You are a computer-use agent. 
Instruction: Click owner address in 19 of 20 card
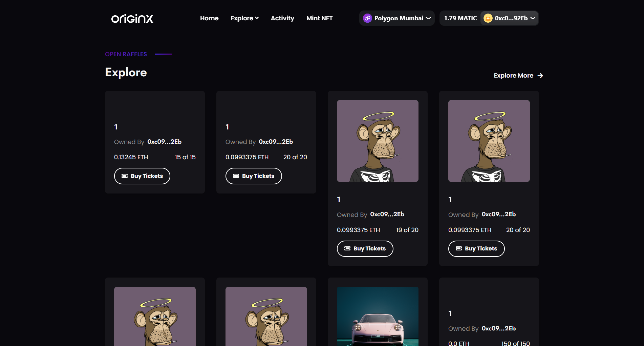[x=387, y=214]
